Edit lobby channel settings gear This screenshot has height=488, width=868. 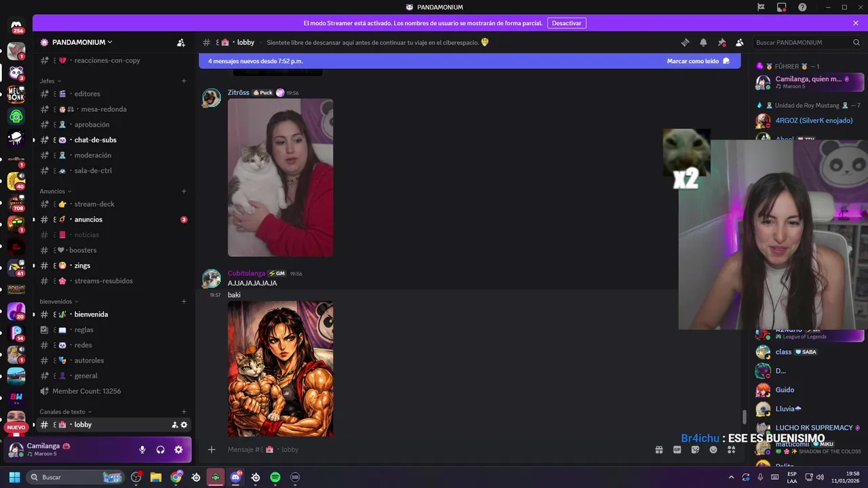[184, 425]
